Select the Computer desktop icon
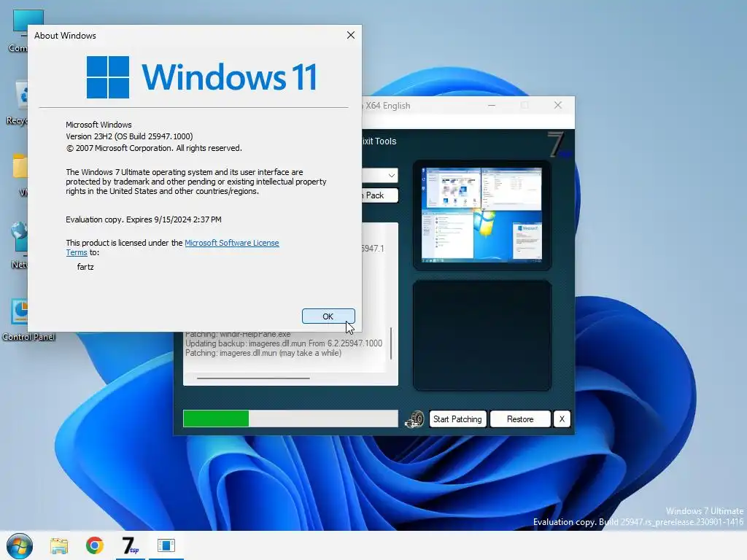 tap(18, 31)
